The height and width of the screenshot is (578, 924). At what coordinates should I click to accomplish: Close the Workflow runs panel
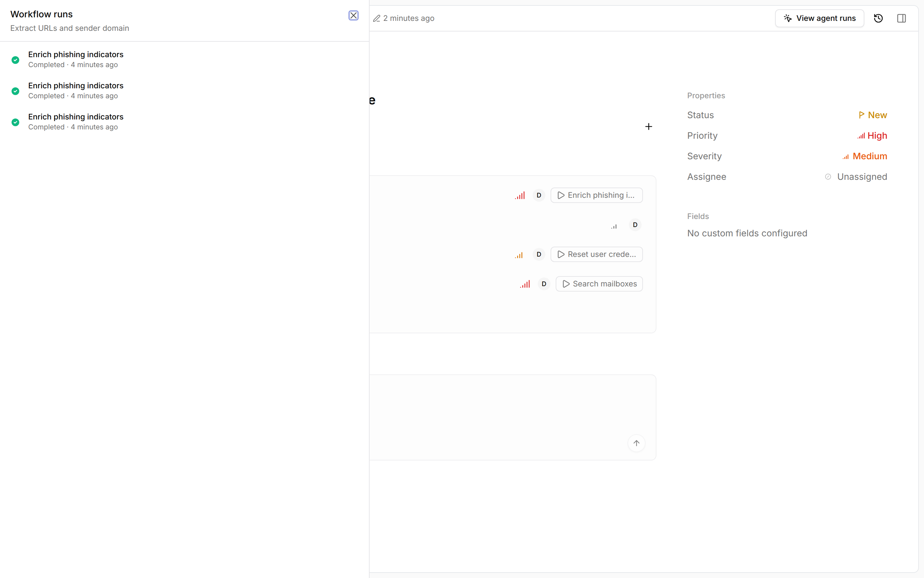point(354,15)
